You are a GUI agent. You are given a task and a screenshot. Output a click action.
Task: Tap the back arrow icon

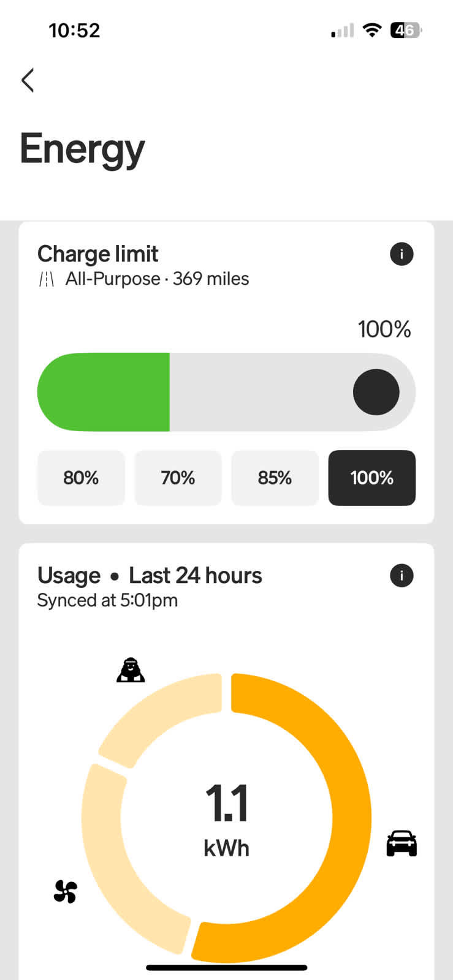(28, 80)
